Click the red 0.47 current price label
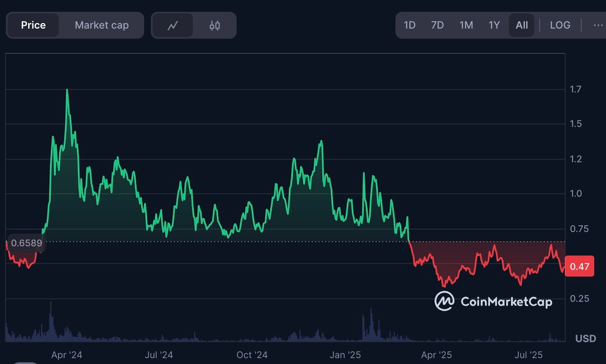The width and height of the screenshot is (606, 364). click(x=580, y=266)
